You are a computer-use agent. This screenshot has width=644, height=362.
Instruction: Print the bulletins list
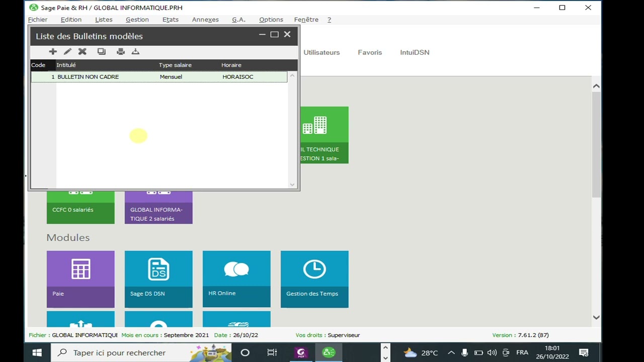coord(121,51)
